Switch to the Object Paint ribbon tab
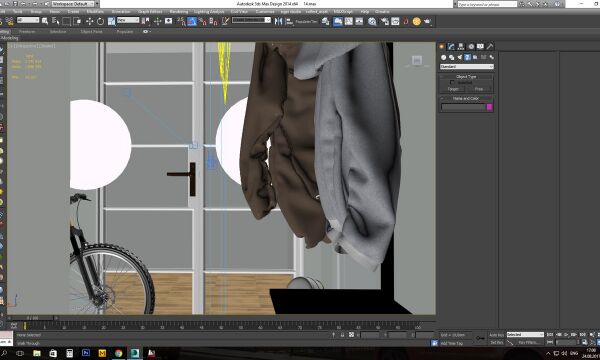600x360 pixels. tap(91, 32)
